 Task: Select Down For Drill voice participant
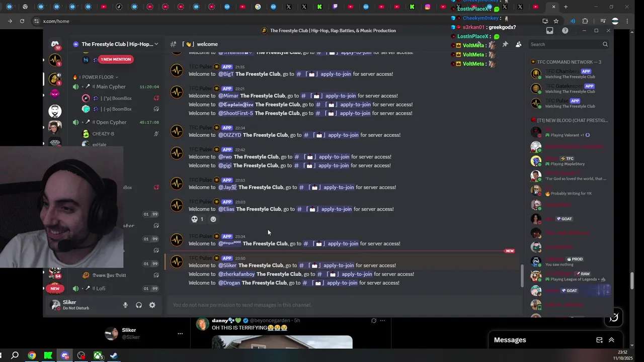pyautogui.click(x=109, y=276)
